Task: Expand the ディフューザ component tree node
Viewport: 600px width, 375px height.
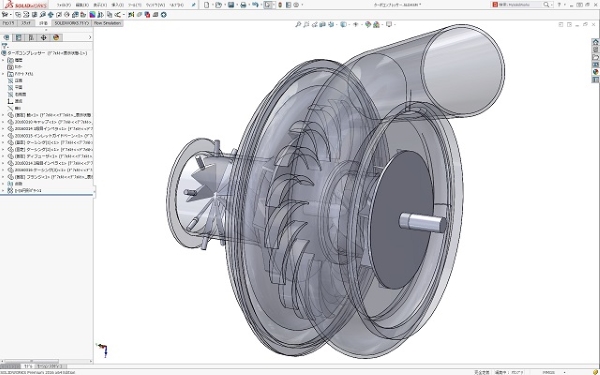Action: pos(3,156)
